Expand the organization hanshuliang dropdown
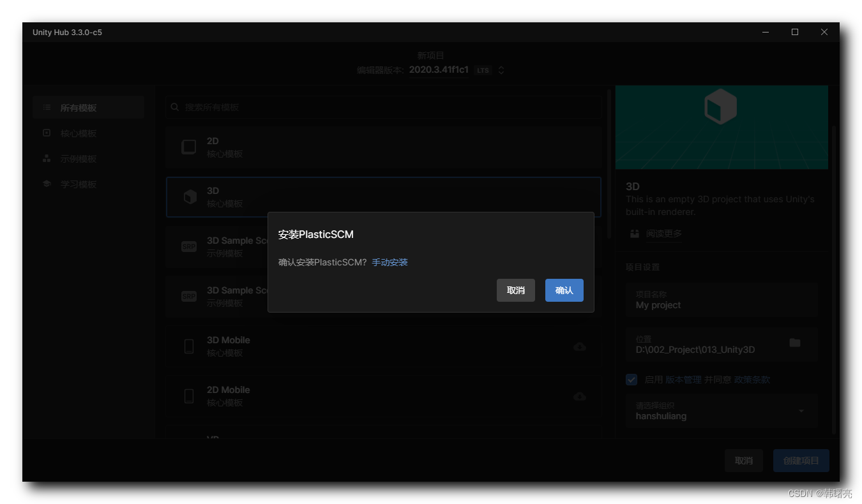The image size is (862, 504). pyautogui.click(x=722, y=410)
